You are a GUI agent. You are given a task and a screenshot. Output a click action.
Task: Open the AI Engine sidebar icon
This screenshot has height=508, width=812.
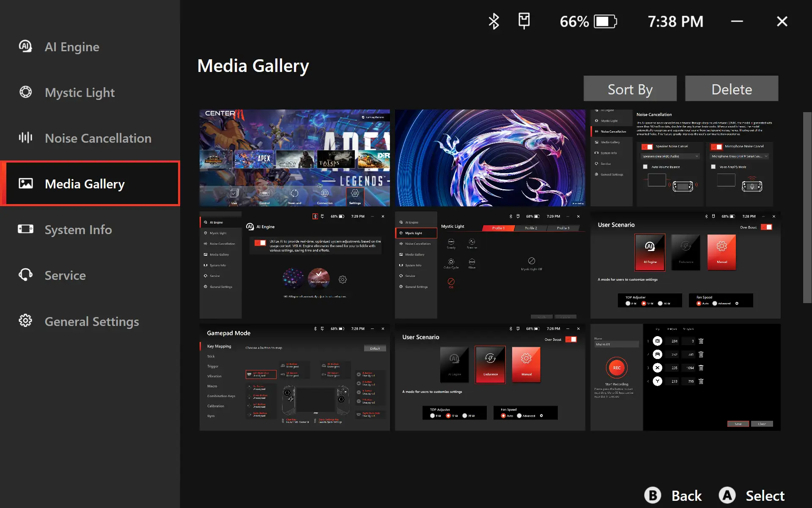[25, 46]
